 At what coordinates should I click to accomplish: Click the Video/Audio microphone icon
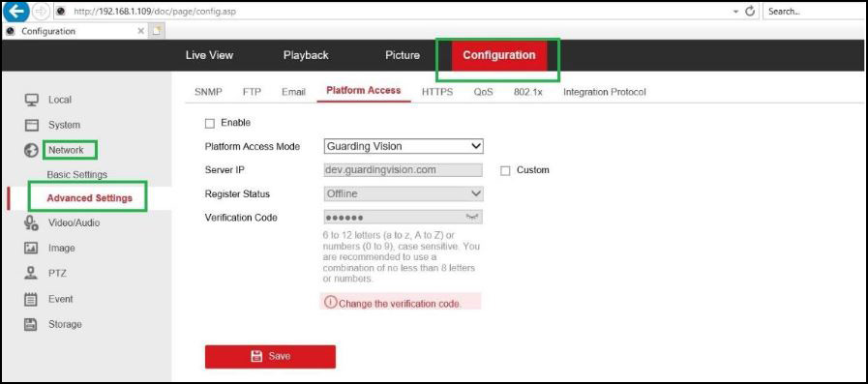pos(31,223)
